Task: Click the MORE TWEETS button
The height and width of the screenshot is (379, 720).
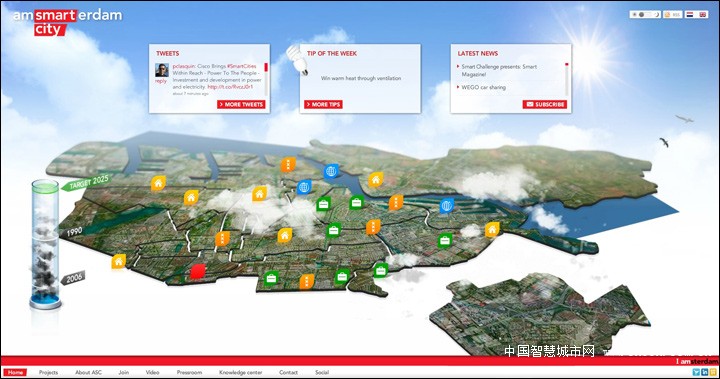Action: click(x=241, y=104)
